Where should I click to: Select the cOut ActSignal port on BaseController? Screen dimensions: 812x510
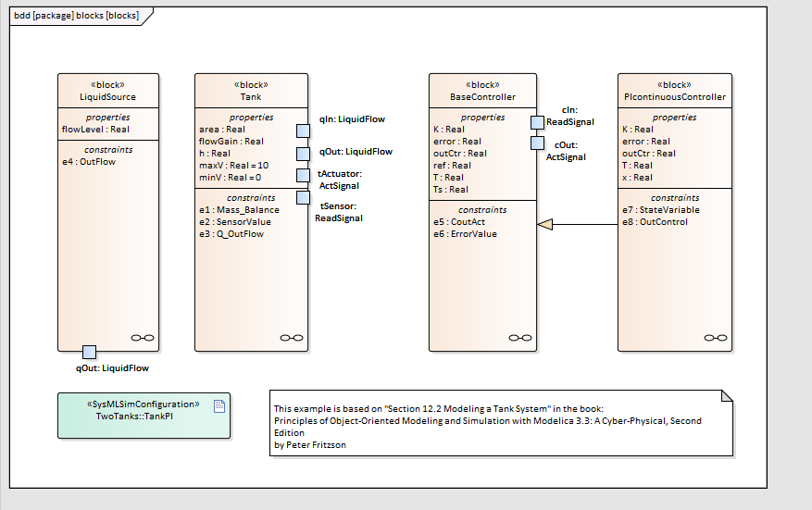point(538,143)
